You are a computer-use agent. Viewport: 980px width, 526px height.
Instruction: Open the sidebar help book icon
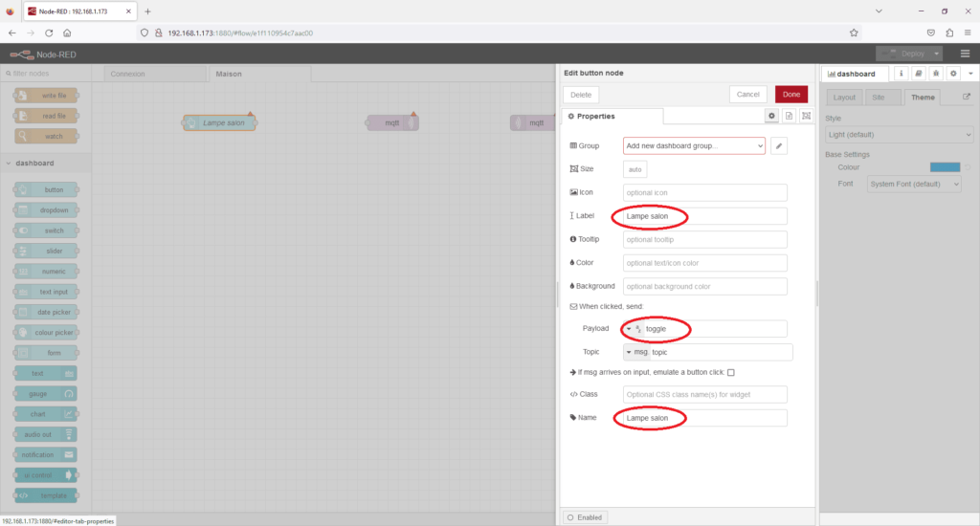(x=918, y=74)
